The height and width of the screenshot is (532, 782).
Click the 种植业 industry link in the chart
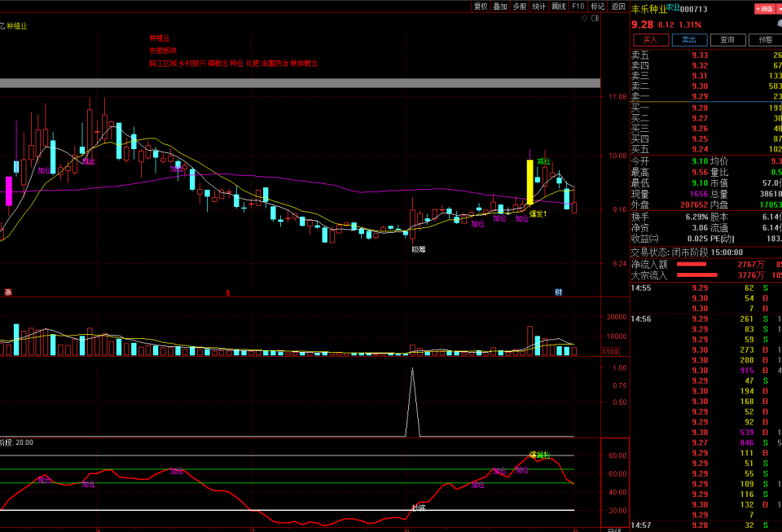(160, 38)
